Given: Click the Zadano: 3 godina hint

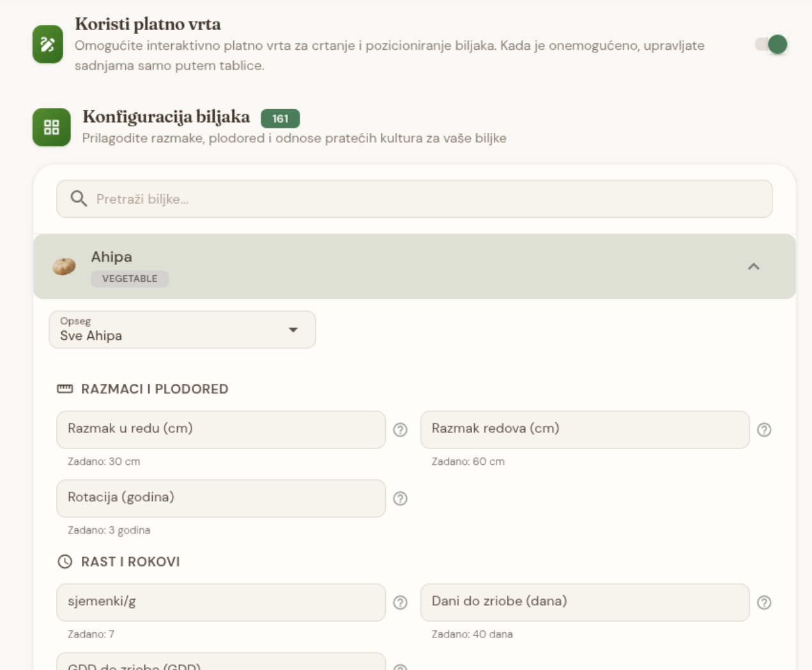Looking at the screenshot, I should pos(109,530).
